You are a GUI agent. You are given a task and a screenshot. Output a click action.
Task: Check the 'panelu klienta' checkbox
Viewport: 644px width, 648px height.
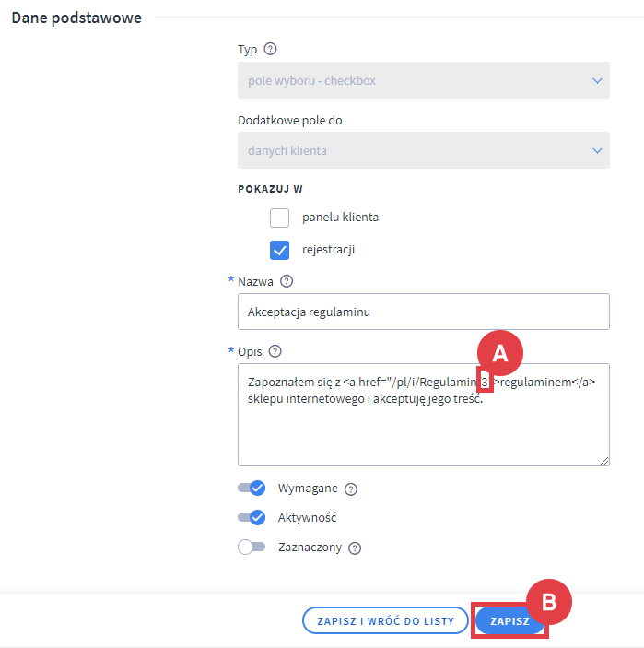pos(280,218)
